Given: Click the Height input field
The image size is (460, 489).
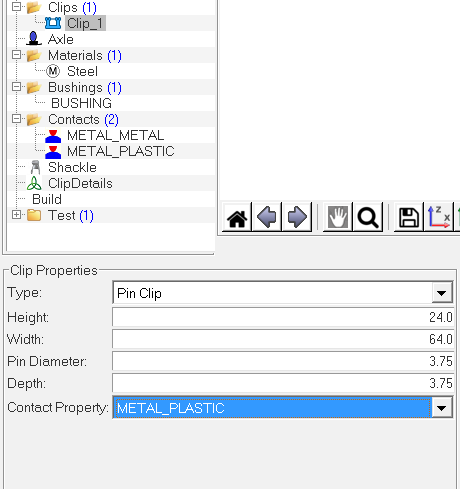Looking at the screenshot, I should [x=283, y=317].
